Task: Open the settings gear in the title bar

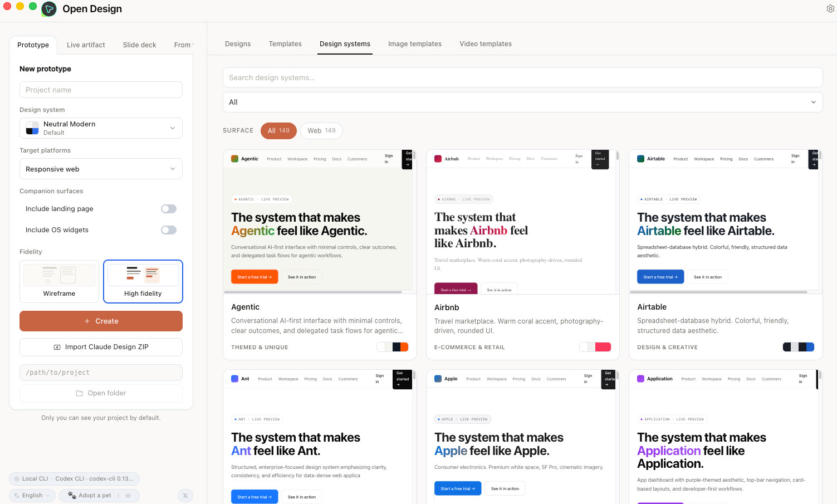Action: coord(830,9)
